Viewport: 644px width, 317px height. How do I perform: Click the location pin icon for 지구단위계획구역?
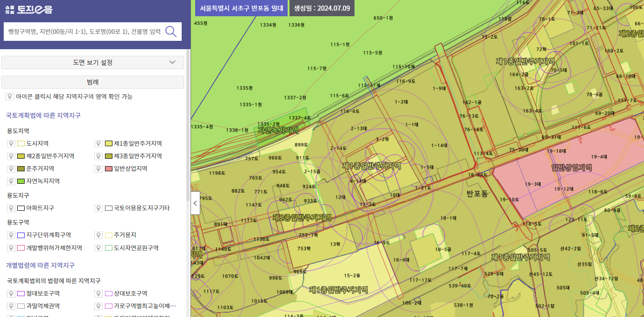[x=10, y=235]
